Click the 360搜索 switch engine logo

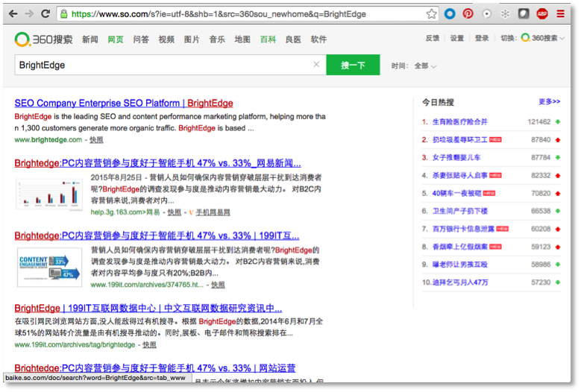(539, 38)
